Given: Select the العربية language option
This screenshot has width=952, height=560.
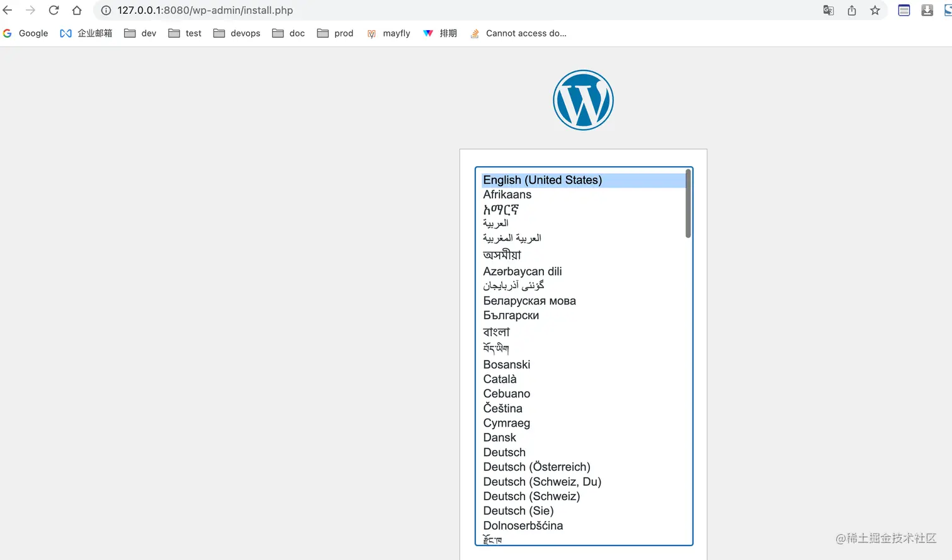Looking at the screenshot, I should [583, 223].
